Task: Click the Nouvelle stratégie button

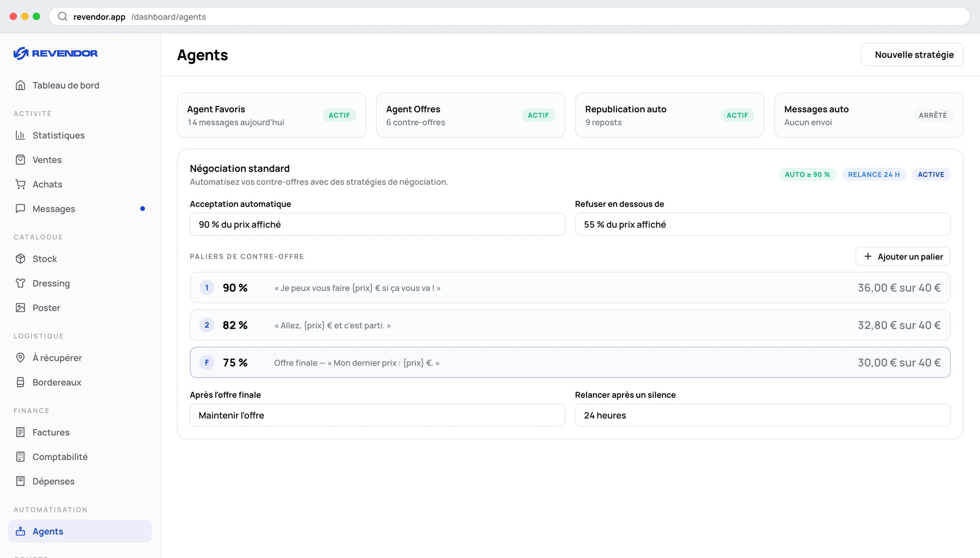Action: (x=912, y=55)
